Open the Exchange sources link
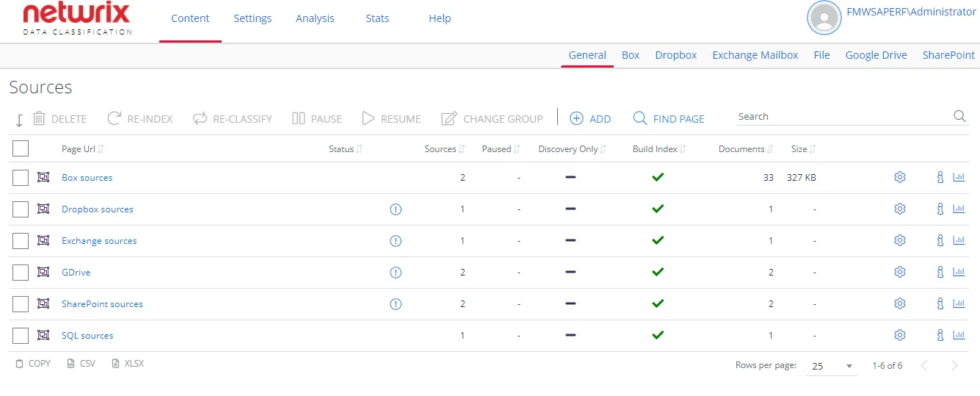 (99, 241)
